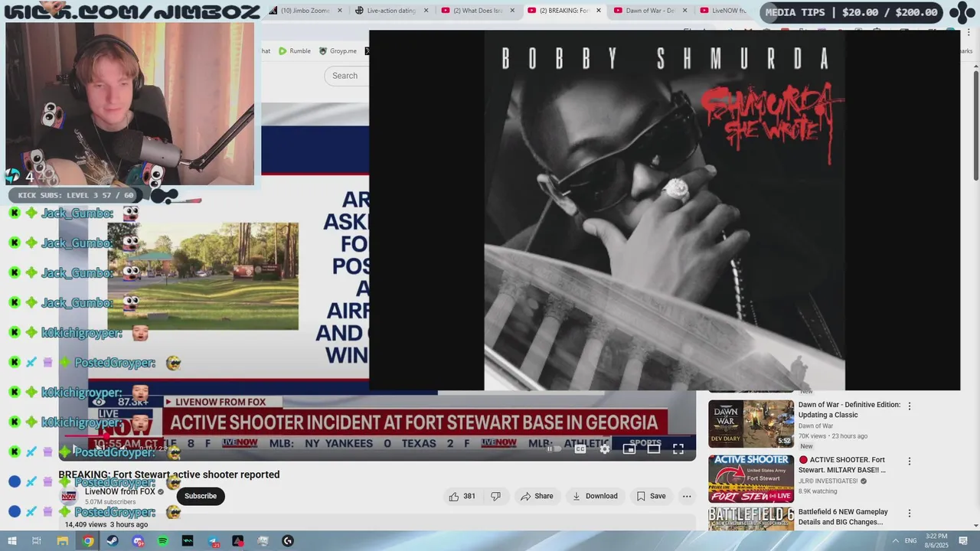Click the YouTube Search field
The height and width of the screenshot is (551, 980).
pos(347,76)
